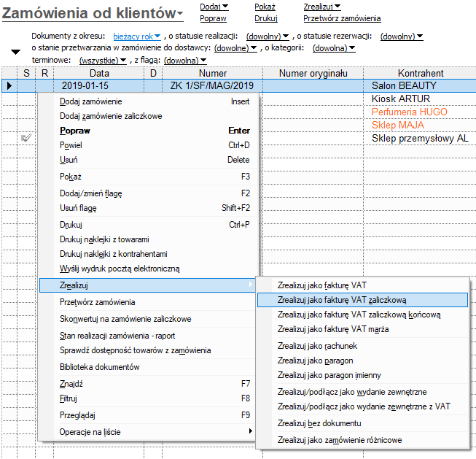
Task: Choose Znajdź F7 menu item
Action: click(147, 384)
